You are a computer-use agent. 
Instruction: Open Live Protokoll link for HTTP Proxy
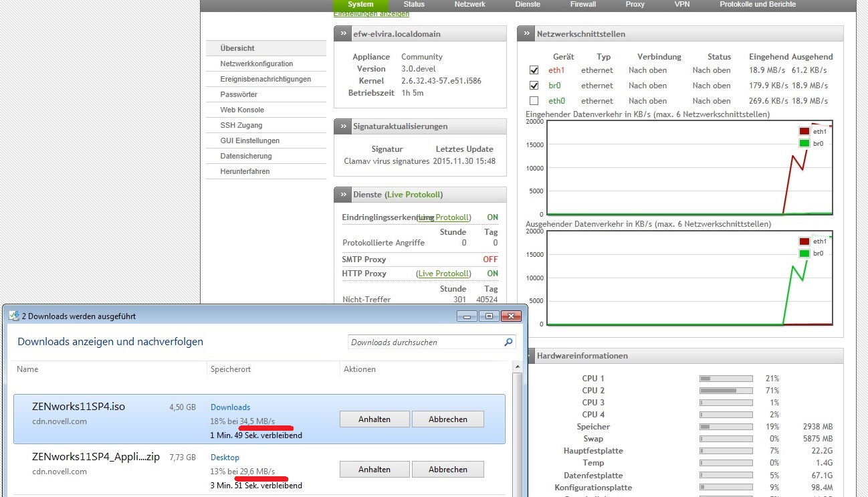(443, 274)
